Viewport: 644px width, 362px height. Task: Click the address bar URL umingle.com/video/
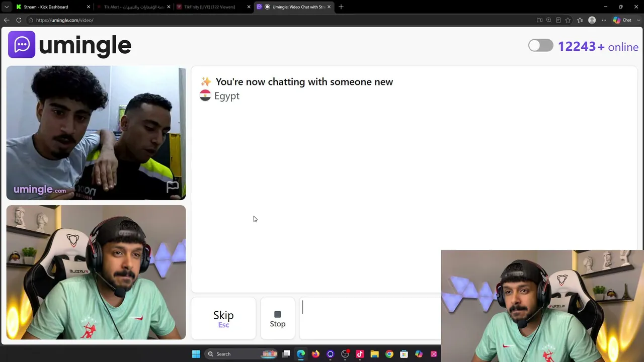(x=64, y=20)
